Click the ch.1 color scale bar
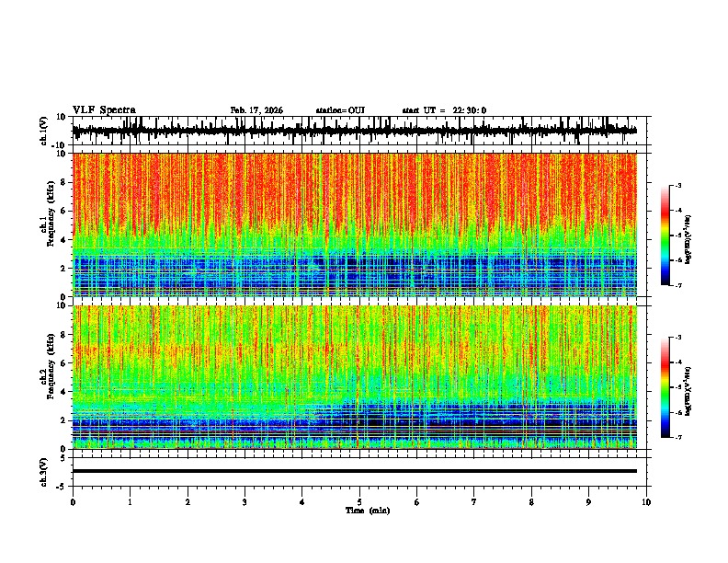Image resolution: width=728 pixels, height=563 pixels. click(x=665, y=236)
